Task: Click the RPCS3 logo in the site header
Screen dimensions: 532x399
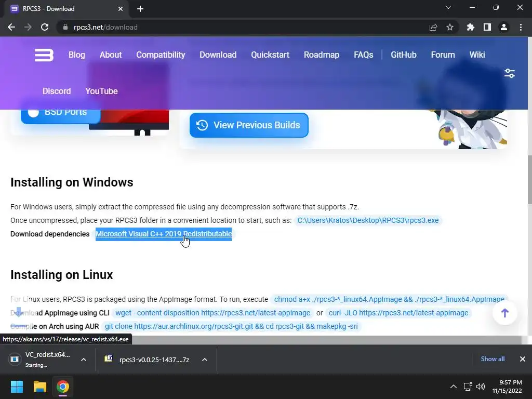Action: [44, 55]
